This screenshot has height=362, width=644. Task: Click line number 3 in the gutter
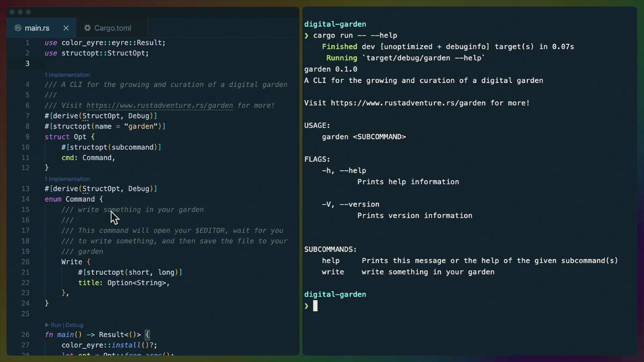28,64
